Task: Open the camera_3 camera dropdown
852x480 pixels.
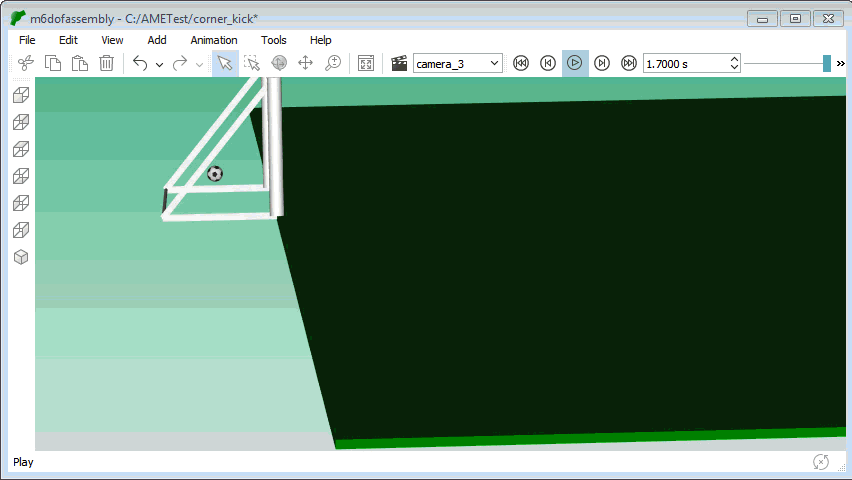Action: pos(458,64)
